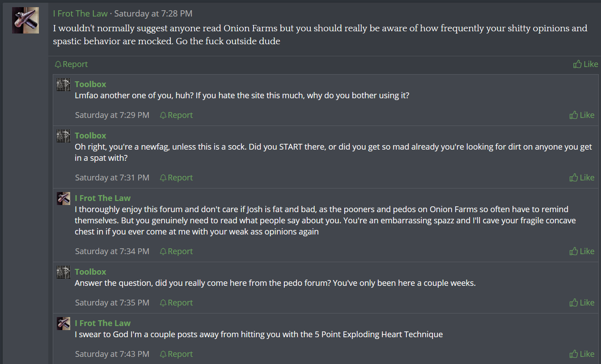The image size is (601, 364).
Task: Like the 7:29 PM Toolbox comment
Action: 582,115
